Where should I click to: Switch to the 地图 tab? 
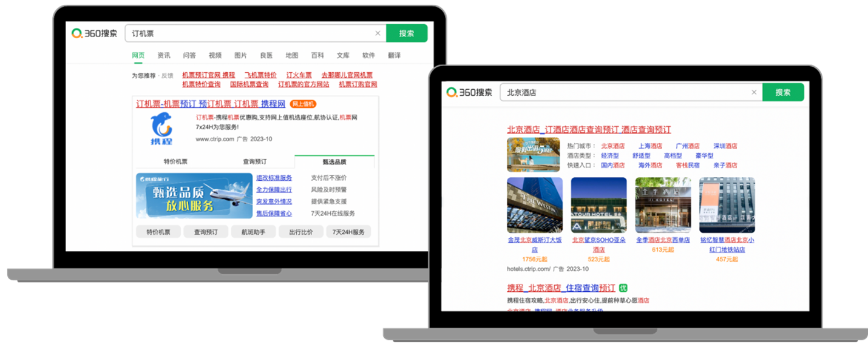pyautogui.click(x=292, y=55)
